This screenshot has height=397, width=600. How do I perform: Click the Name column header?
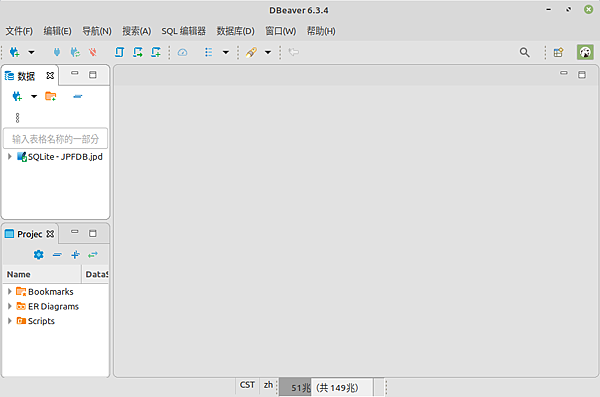click(x=42, y=274)
